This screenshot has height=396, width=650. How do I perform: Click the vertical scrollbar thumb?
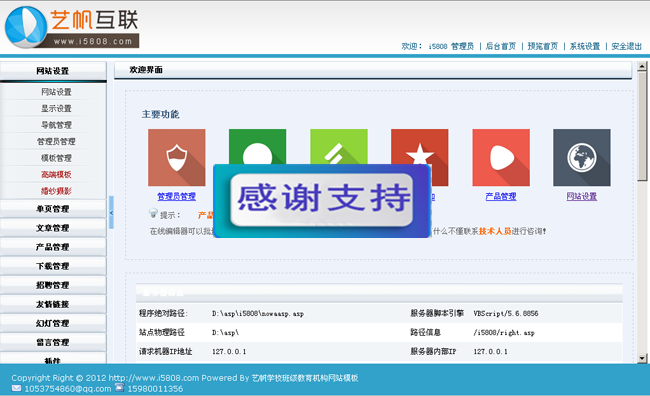[642, 126]
